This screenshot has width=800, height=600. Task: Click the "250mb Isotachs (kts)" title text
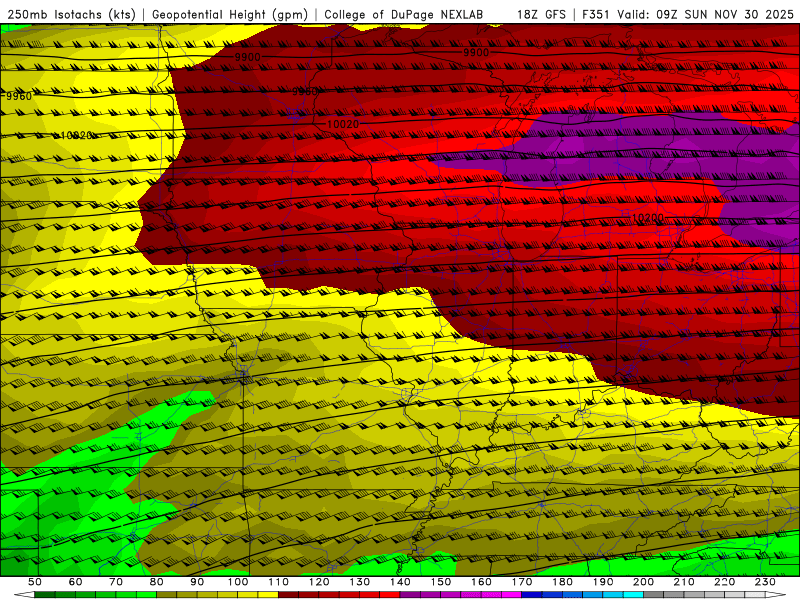tap(71, 14)
